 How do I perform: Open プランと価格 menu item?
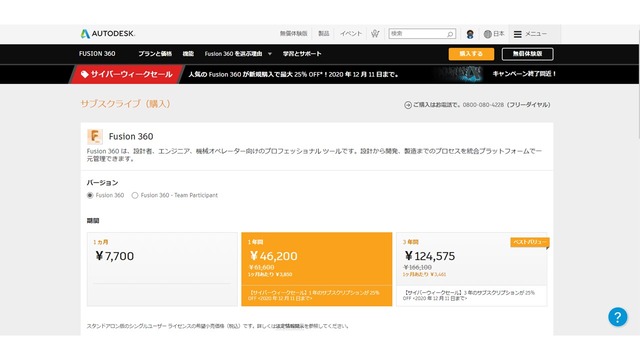point(155,54)
